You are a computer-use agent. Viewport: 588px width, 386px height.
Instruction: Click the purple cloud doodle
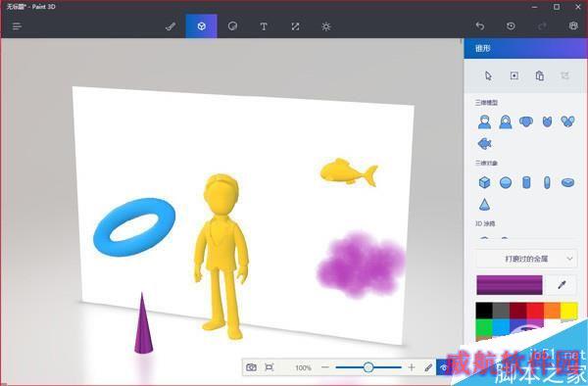pyautogui.click(x=361, y=265)
